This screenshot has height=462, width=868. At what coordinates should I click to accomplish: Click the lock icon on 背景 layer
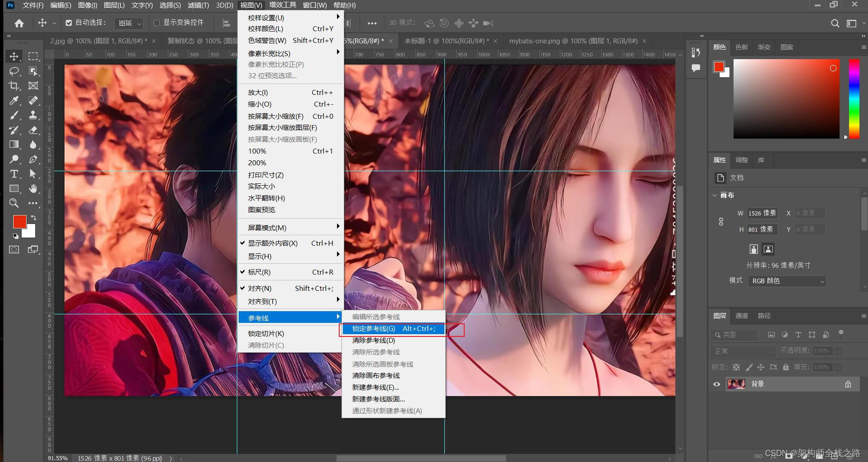pyautogui.click(x=848, y=384)
